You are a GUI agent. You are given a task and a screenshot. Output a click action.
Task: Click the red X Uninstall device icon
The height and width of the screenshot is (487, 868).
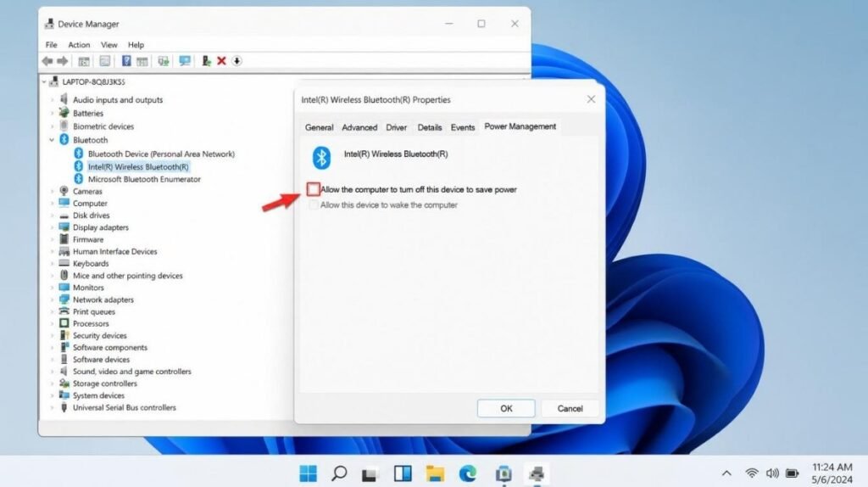(221, 61)
